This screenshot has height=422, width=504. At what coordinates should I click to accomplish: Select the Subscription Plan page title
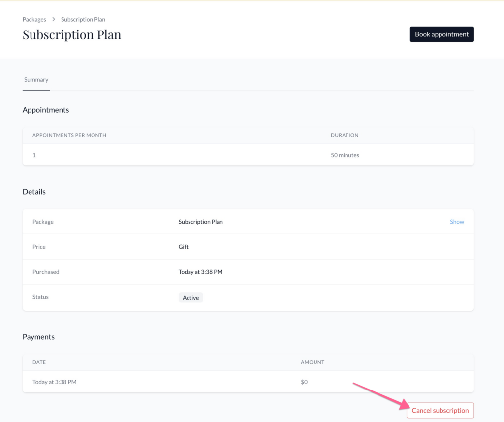tap(72, 35)
